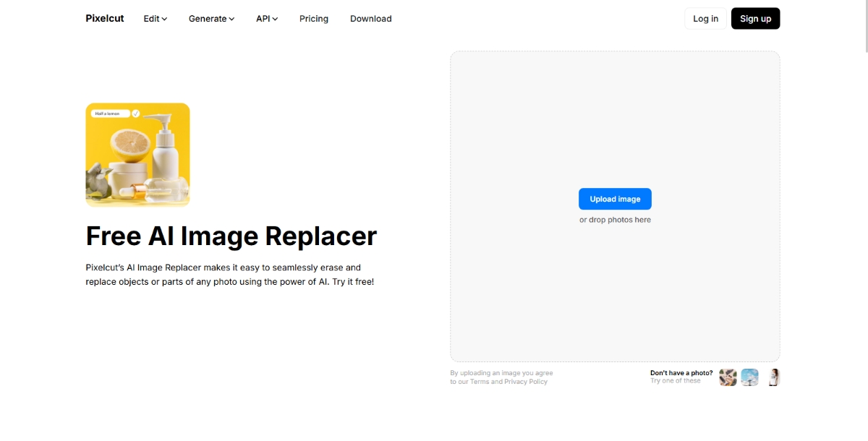Click the blue Upload image button
The width and height of the screenshot is (868, 441).
615,199
